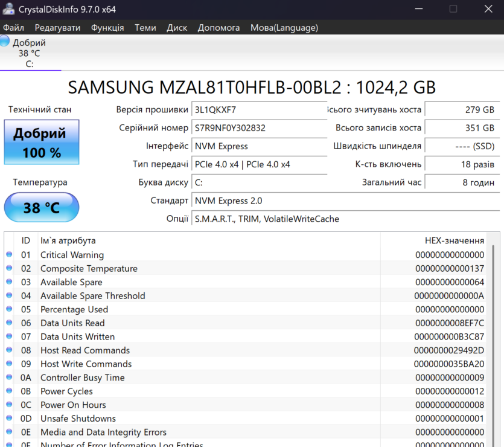Click the standard field NVM Express 2.0

(x=346, y=201)
